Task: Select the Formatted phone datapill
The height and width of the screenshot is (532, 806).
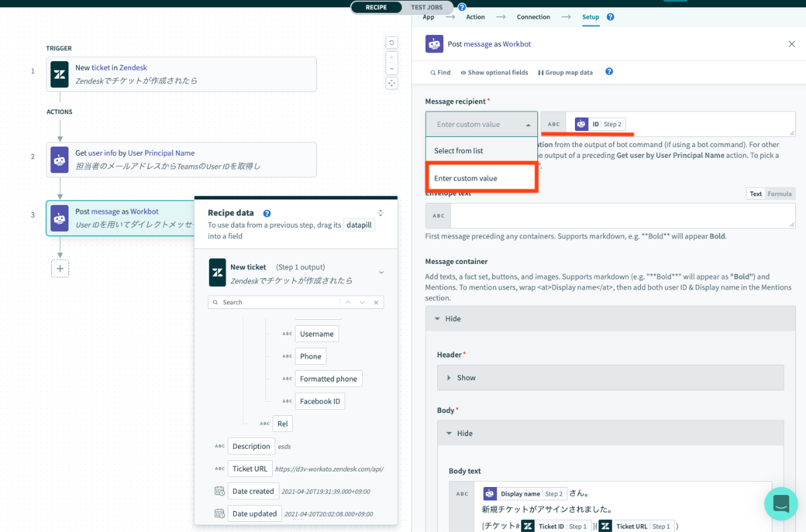Action: point(328,379)
